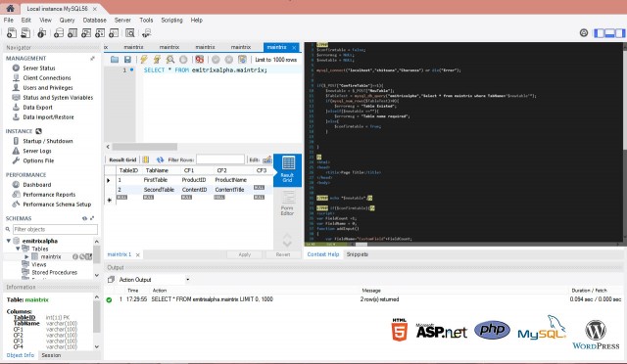Open Data Export
627x364 pixels.
(x=37, y=107)
